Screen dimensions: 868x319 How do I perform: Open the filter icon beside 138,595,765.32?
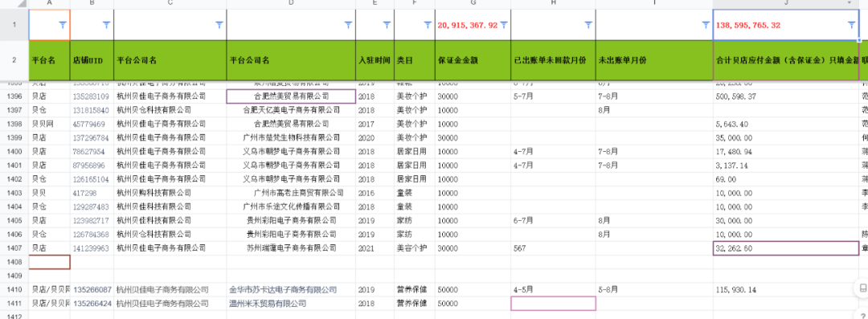[851, 25]
